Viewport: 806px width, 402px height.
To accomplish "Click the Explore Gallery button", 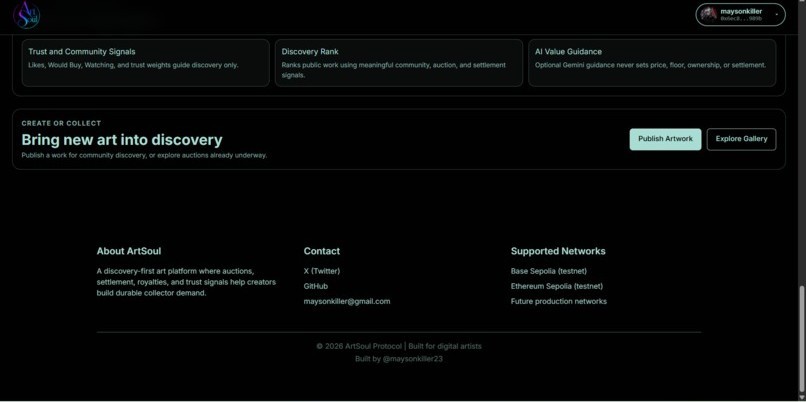I will tap(741, 139).
